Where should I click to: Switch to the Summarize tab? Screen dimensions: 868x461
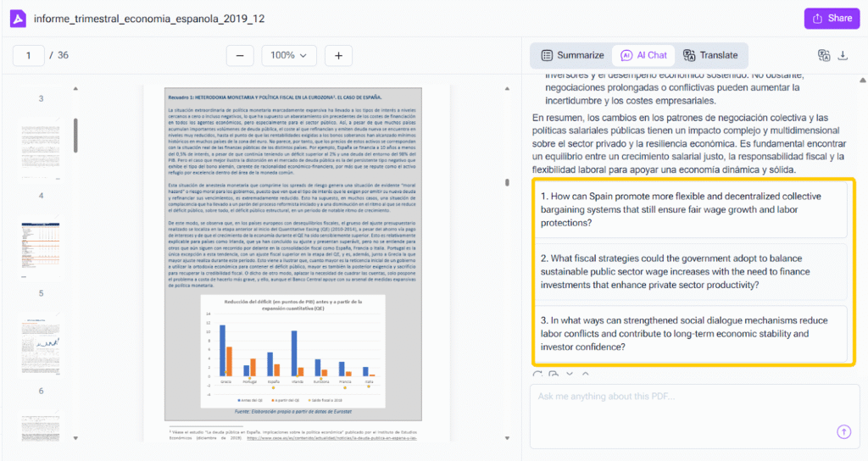tap(573, 55)
